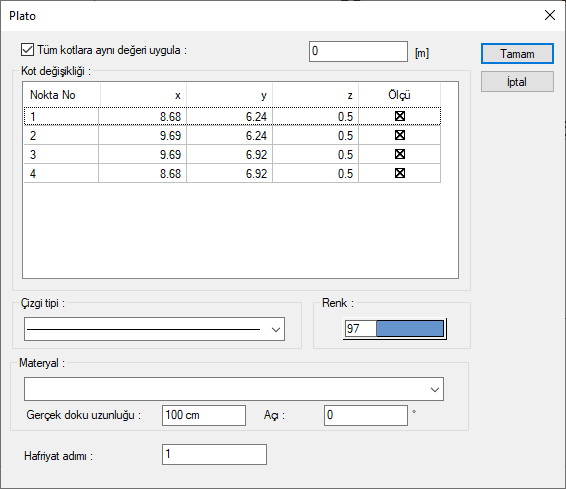Expand the Materyal dropdown list
Image resolution: width=566 pixels, height=489 pixels.
point(234,389)
